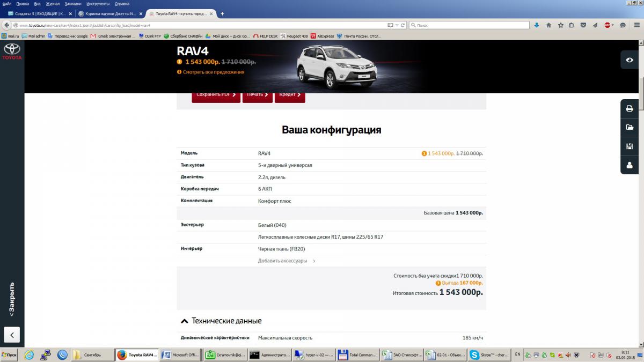Click the chat bubble icon in the toolbar
The width and height of the screenshot is (644, 362).
(x=623, y=25)
